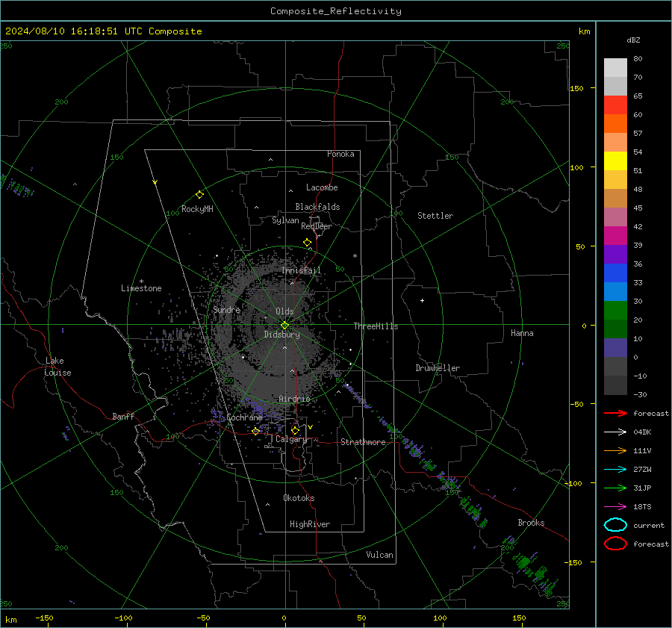The image size is (672, 628).
Task: Select the bright green 30-20 dBZ swatch
Action: [x=615, y=311]
